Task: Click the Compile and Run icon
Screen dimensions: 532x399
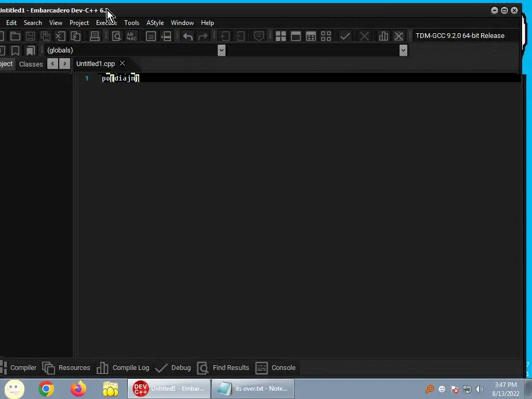Action: tap(311, 36)
